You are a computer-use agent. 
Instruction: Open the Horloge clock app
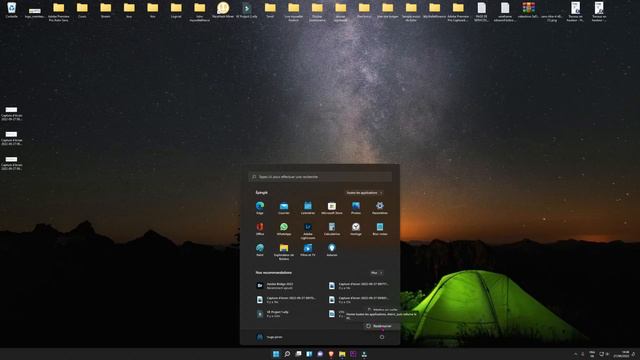pyautogui.click(x=356, y=229)
